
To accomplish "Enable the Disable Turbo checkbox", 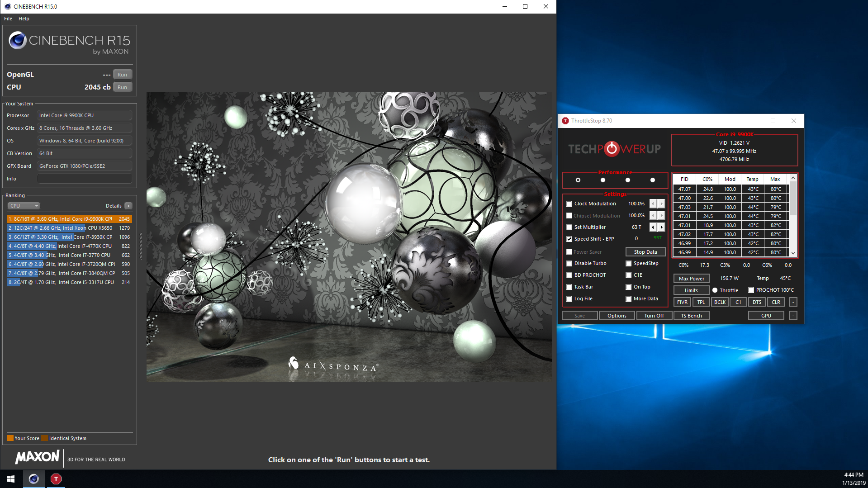I will pyautogui.click(x=569, y=264).
